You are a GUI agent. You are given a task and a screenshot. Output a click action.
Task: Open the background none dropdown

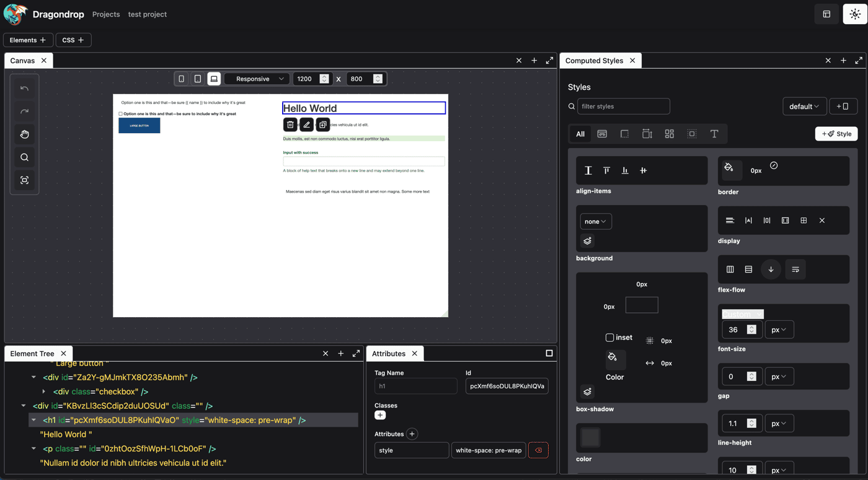pyautogui.click(x=596, y=221)
